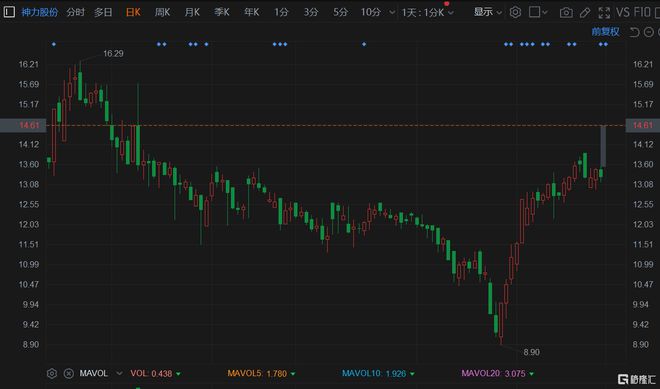Image resolution: width=660 pixels, height=389 pixels.
Task: Select the 月K monthly candlestick tab
Action: coord(192,12)
